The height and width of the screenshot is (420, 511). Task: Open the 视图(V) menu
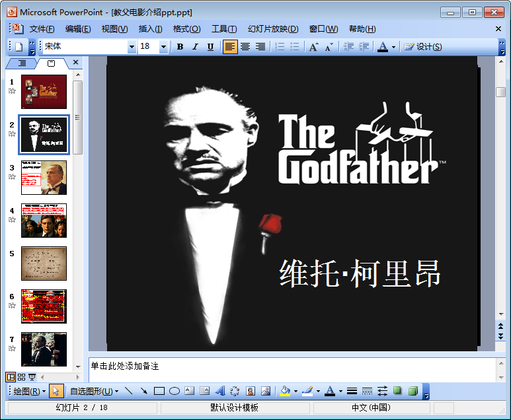[x=114, y=29]
